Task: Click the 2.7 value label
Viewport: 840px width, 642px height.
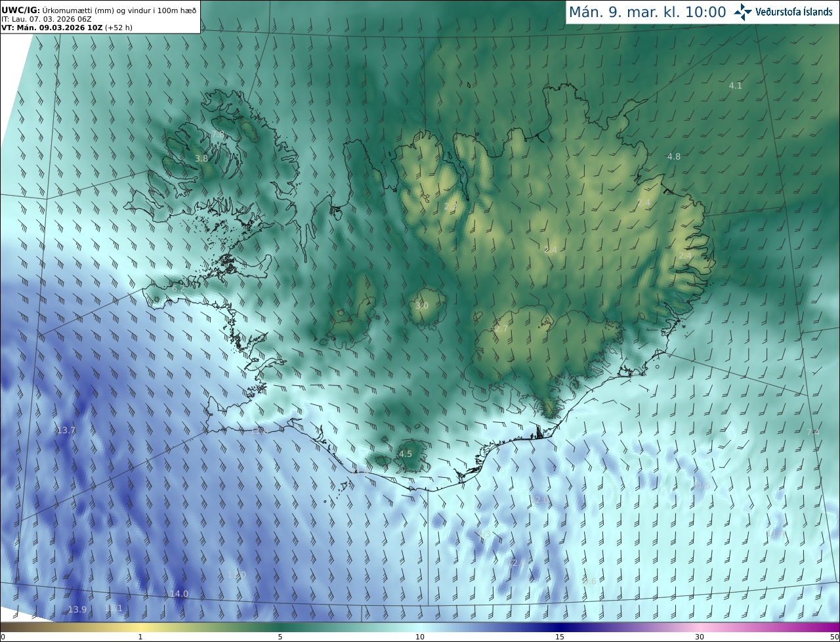Action: point(501,329)
